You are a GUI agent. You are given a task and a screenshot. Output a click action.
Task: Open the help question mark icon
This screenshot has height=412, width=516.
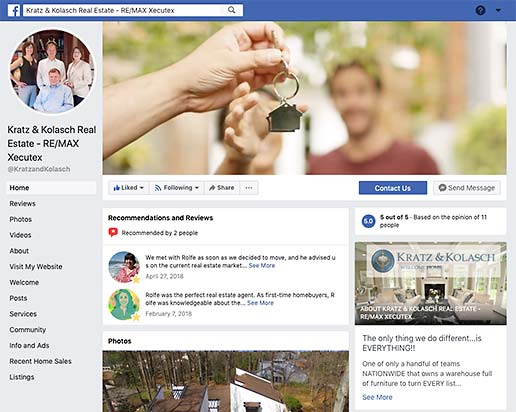(x=480, y=10)
